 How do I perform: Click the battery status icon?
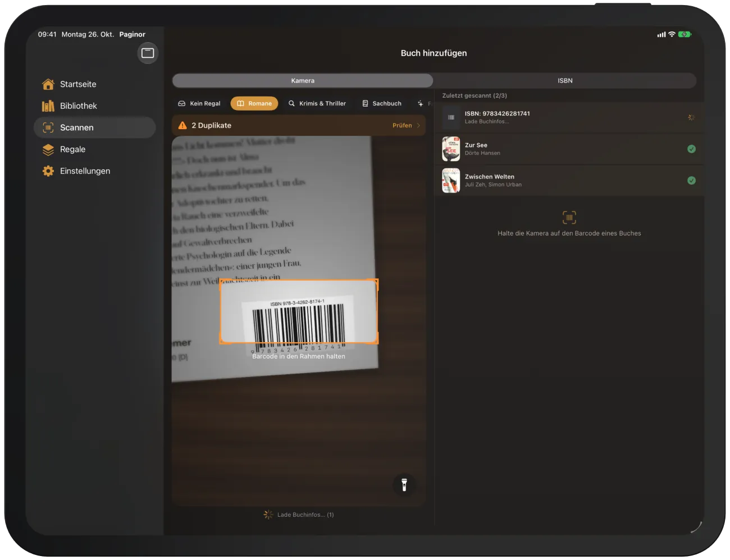pos(685,34)
